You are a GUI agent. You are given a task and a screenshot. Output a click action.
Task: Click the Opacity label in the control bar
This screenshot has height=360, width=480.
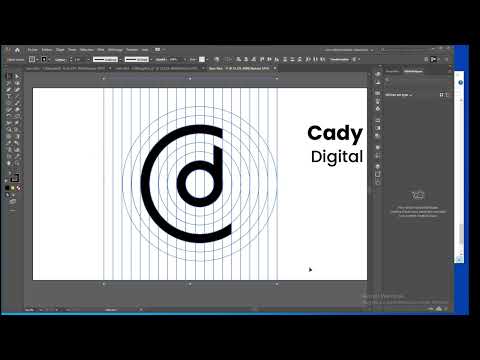point(161,59)
